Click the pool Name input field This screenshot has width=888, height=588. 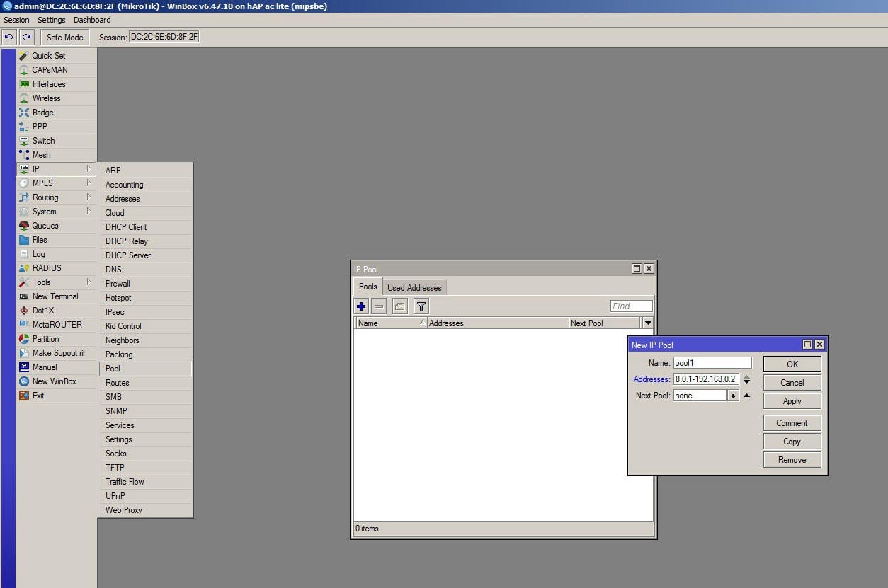pos(712,363)
